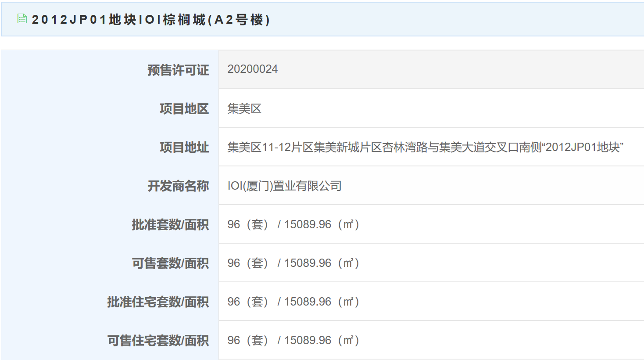644x360 pixels.
Task: Select the 批准套数/面积 value 96（套）
Action: click(x=248, y=225)
